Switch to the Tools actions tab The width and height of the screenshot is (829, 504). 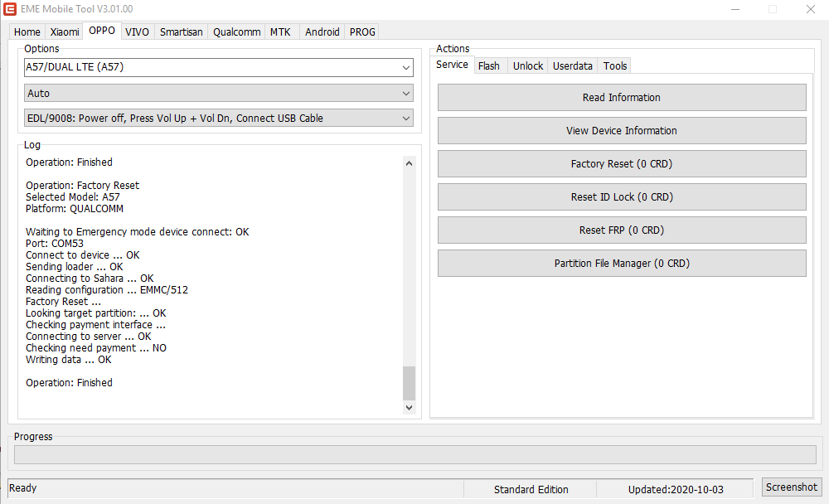pyautogui.click(x=615, y=65)
